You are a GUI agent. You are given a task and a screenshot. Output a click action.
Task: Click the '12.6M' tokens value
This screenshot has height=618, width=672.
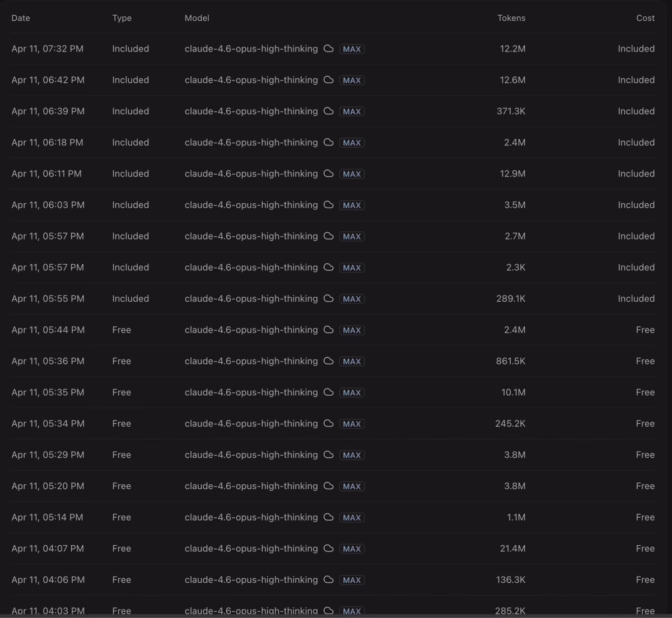tap(512, 80)
